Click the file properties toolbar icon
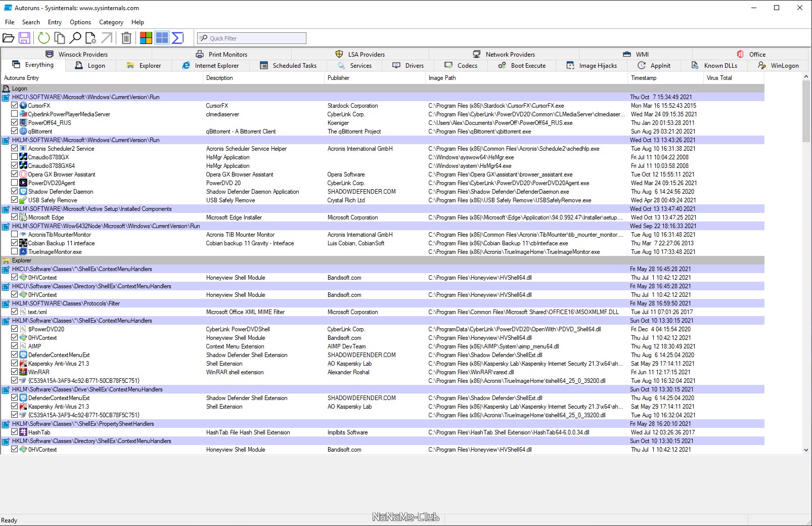 91,38
